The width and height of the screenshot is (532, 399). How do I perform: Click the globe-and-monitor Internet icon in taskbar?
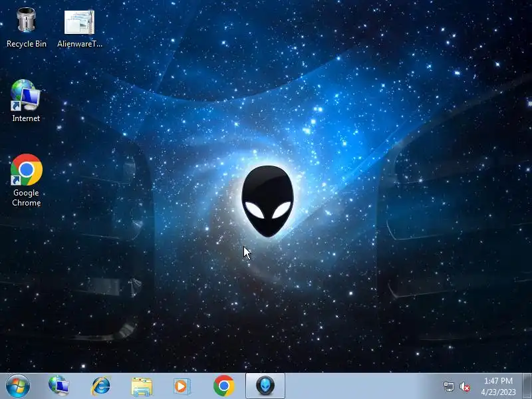coord(59,386)
